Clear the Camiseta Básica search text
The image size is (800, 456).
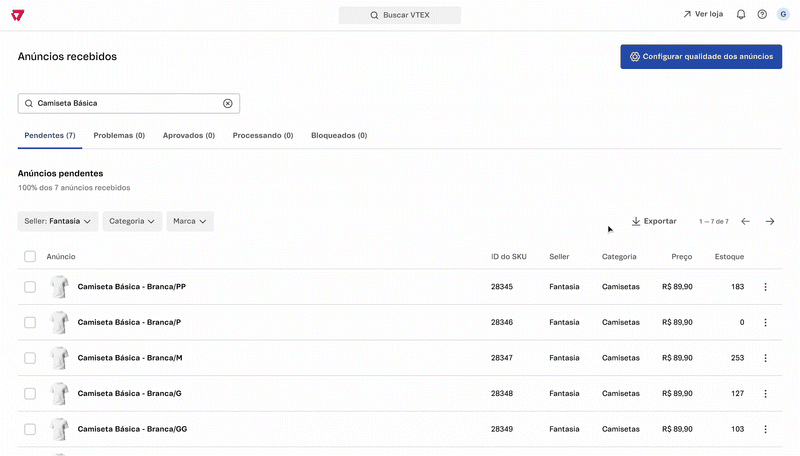[x=227, y=103]
